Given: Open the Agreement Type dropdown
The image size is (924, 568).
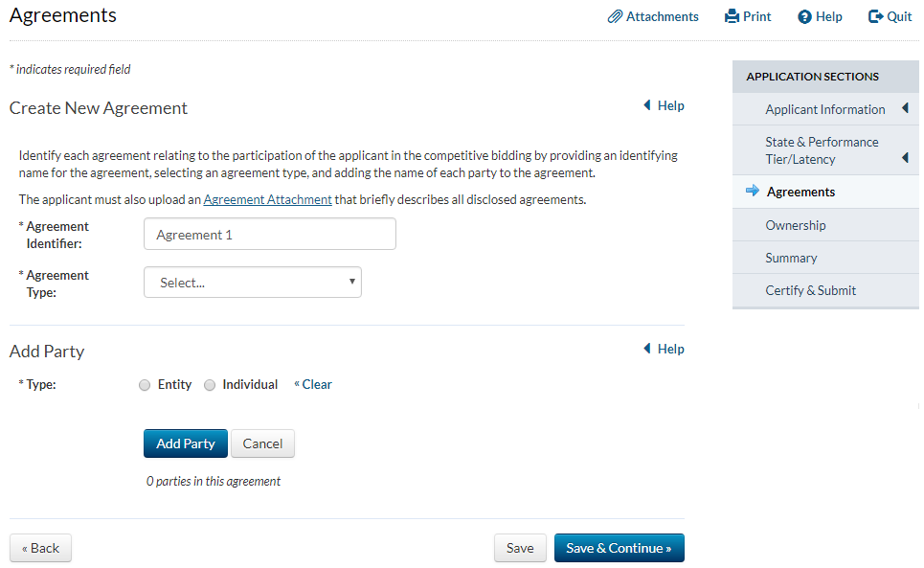Looking at the screenshot, I should click(253, 283).
